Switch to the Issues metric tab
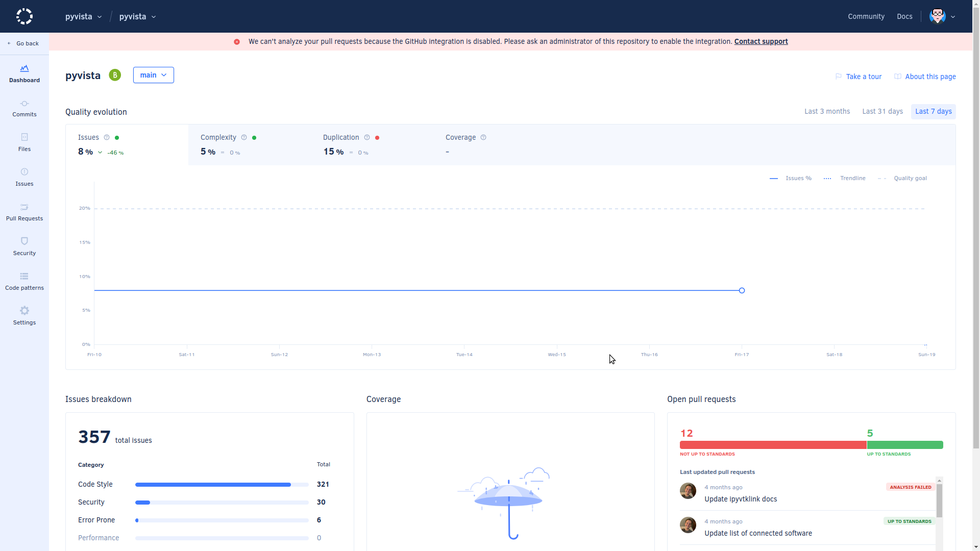The height and width of the screenshot is (551, 980). (127, 145)
